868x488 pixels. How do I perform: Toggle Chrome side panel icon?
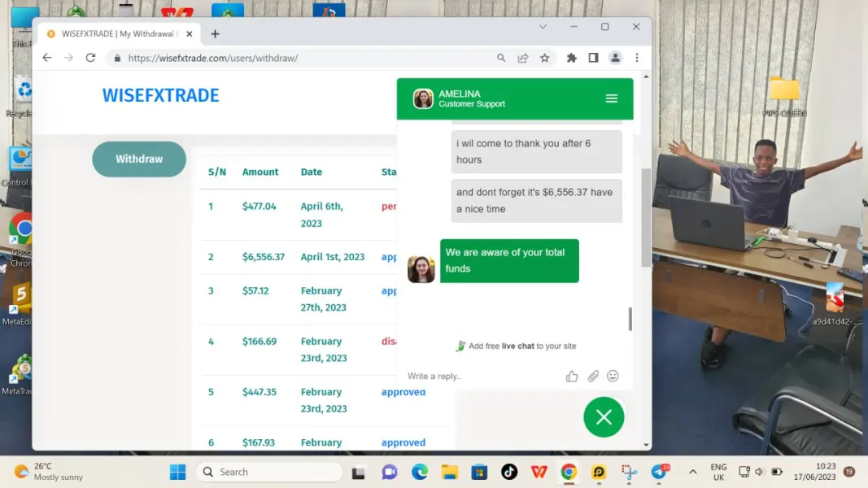click(x=593, y=58)
